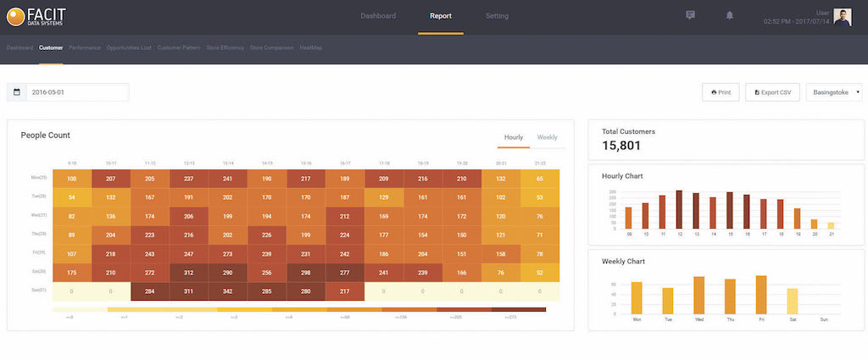Screen dimensions: 868x360
Task: Open the Performance report tab
Action: coord(85,47)
